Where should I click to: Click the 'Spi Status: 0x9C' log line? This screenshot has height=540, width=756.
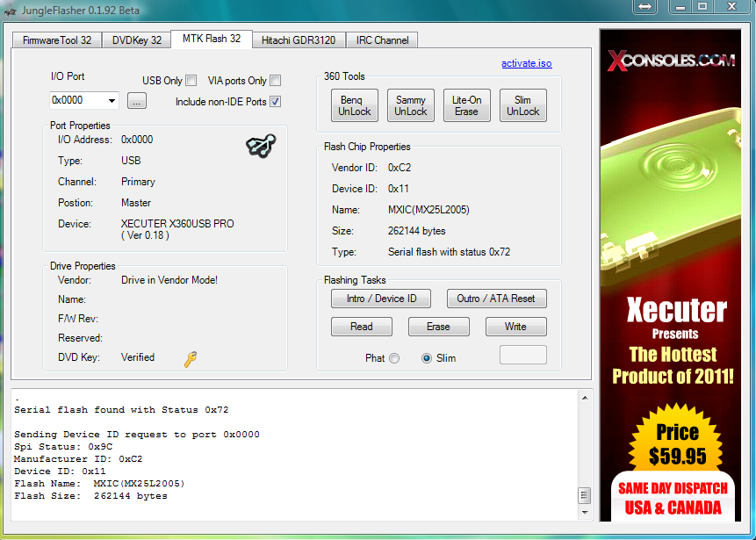pyautogui.click(x=63, y=446)
